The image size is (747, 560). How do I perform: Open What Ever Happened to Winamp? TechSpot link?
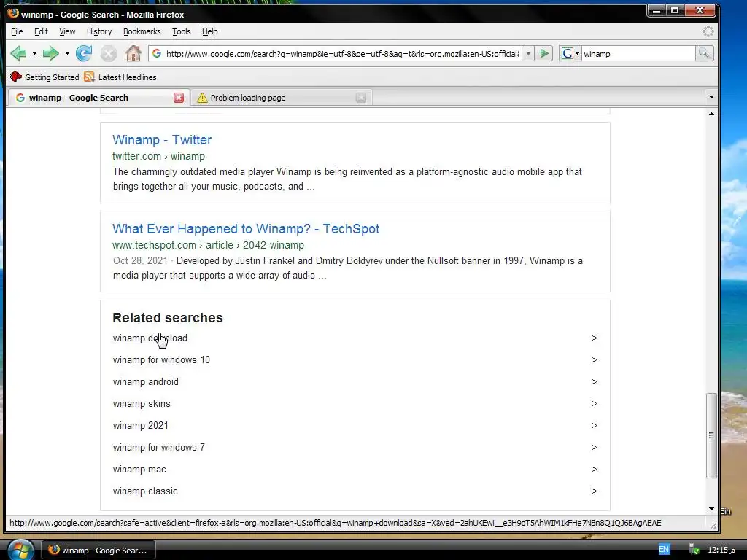[x=246, y=229]
